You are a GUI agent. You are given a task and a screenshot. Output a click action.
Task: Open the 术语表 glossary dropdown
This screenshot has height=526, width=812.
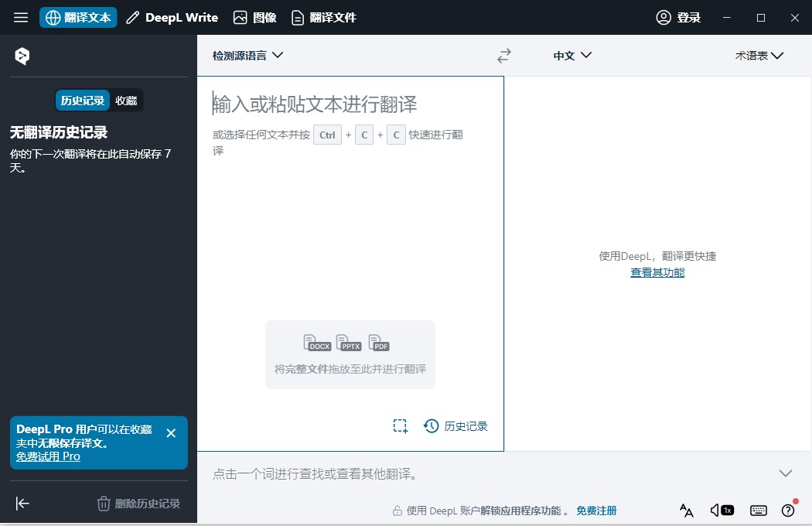[759, 55]
